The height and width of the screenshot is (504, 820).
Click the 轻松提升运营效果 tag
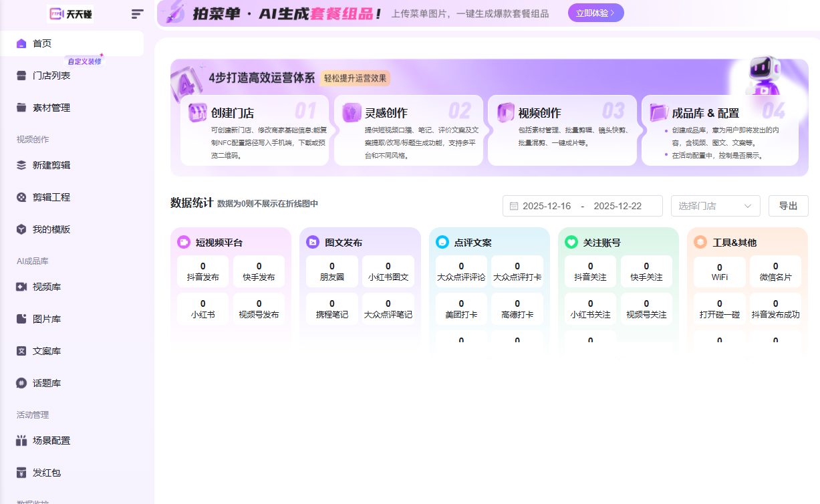pyautogui.click(x=356, y=78)
